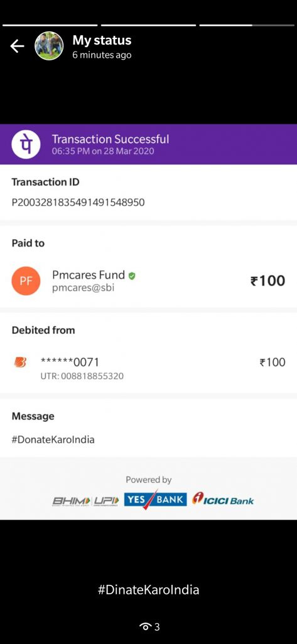Tap the My status title

tap(102, 40)
